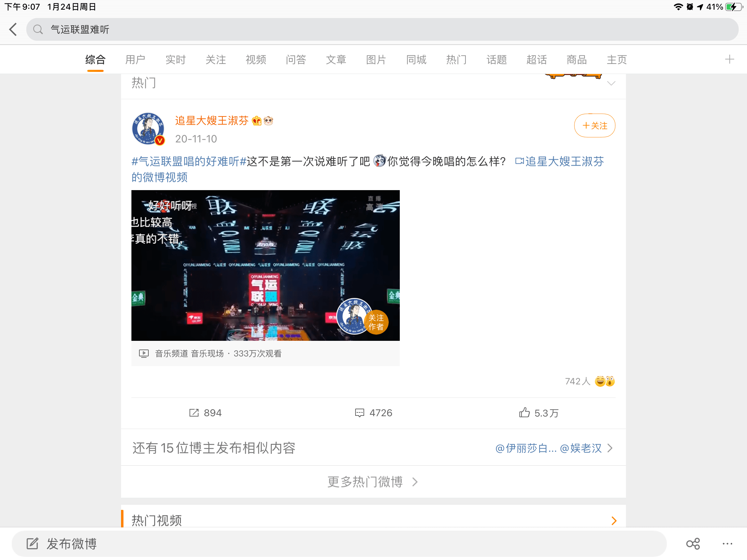Tap the alarm icon in status bar
Image resolution: width=747 pixels, height=560 pixels.
tap(690, 7)
